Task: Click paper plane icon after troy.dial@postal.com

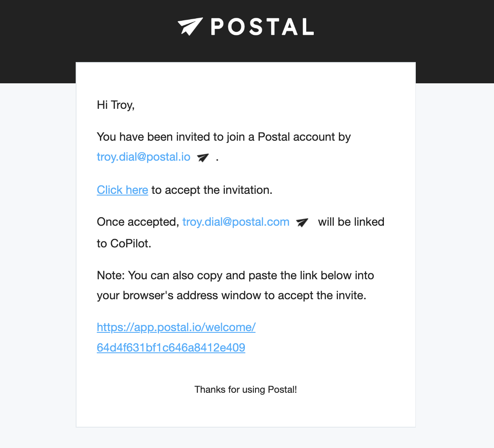Action: pyautogui.click(x=302, y=223)
